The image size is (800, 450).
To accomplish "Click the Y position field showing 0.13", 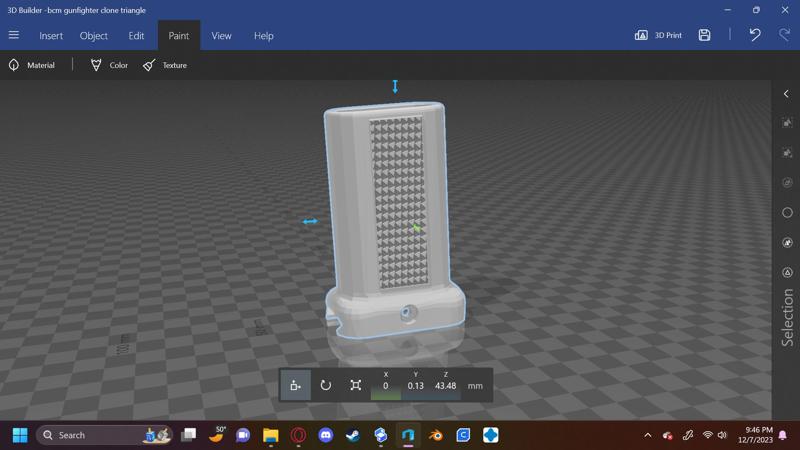I will click(x=415, y=386).
